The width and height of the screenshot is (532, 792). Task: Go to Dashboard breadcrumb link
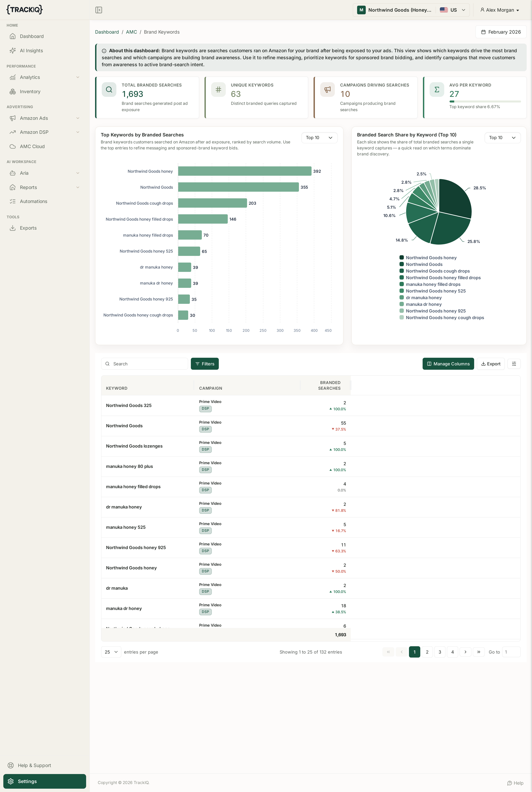[107, 32]
